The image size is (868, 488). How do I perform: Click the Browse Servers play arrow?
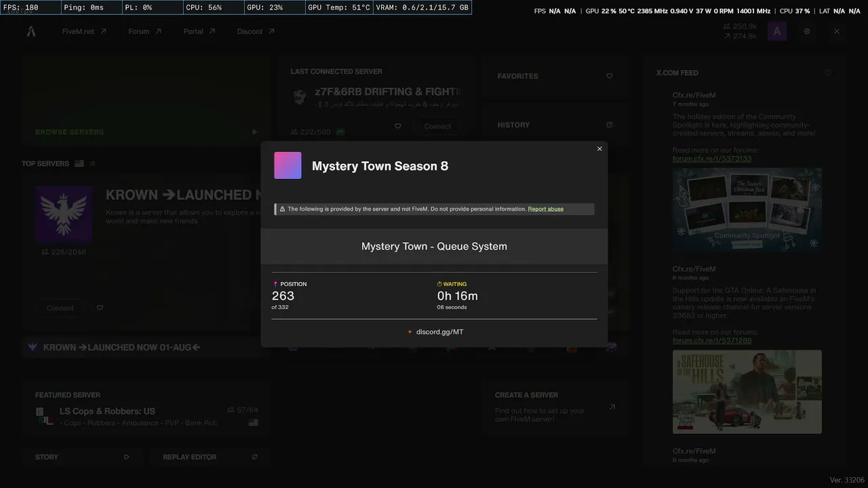tap(255, 132)
